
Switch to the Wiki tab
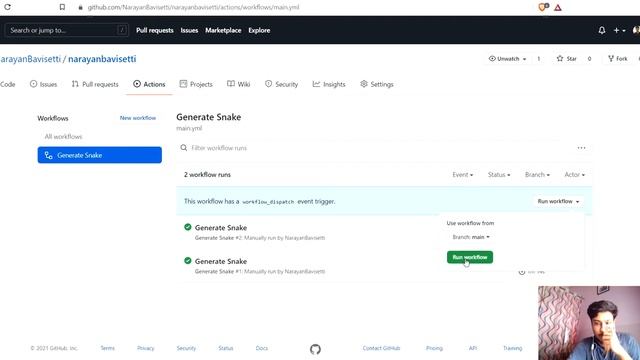pyautogui.click(x=238, y=84)
